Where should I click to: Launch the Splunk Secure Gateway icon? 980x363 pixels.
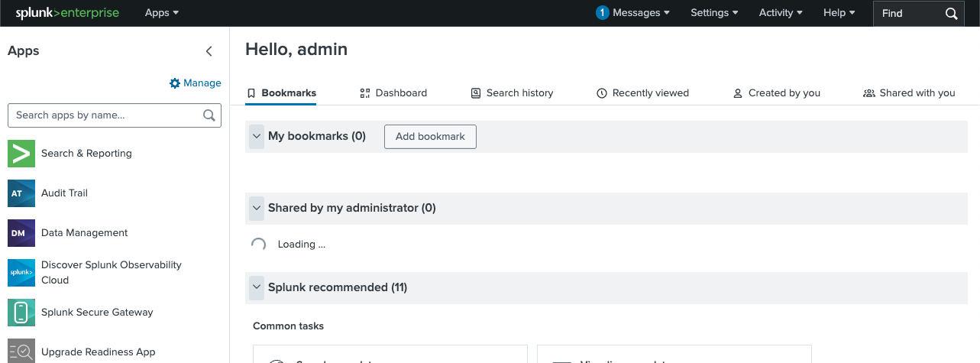tap(21, 313)
